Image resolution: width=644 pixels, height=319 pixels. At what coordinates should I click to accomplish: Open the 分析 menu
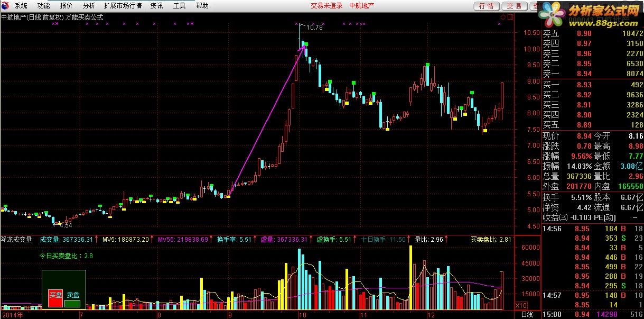[x=89, y=6]
